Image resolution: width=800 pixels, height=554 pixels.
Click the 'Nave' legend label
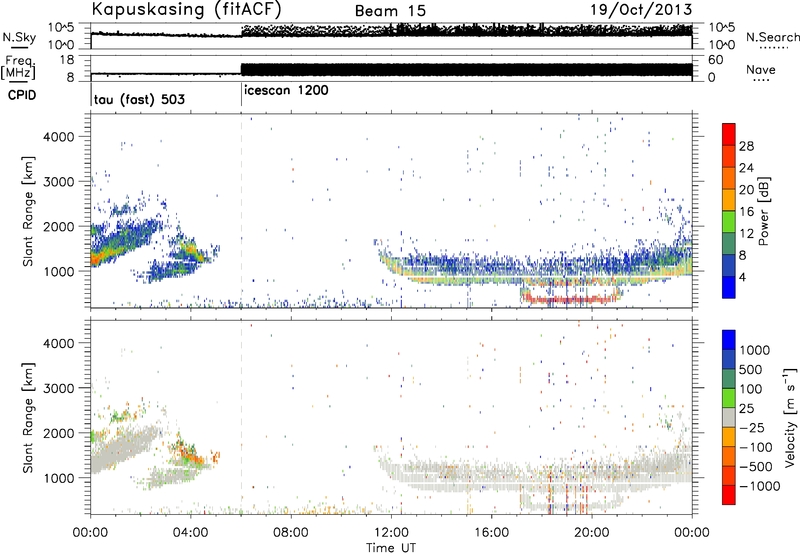click(x=761, y=69)
